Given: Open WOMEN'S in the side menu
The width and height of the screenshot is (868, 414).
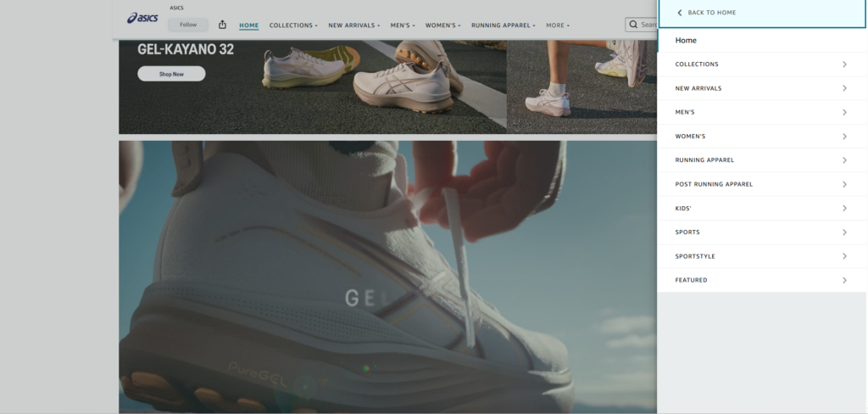Looking at the screenshot, I should [762, 137].
